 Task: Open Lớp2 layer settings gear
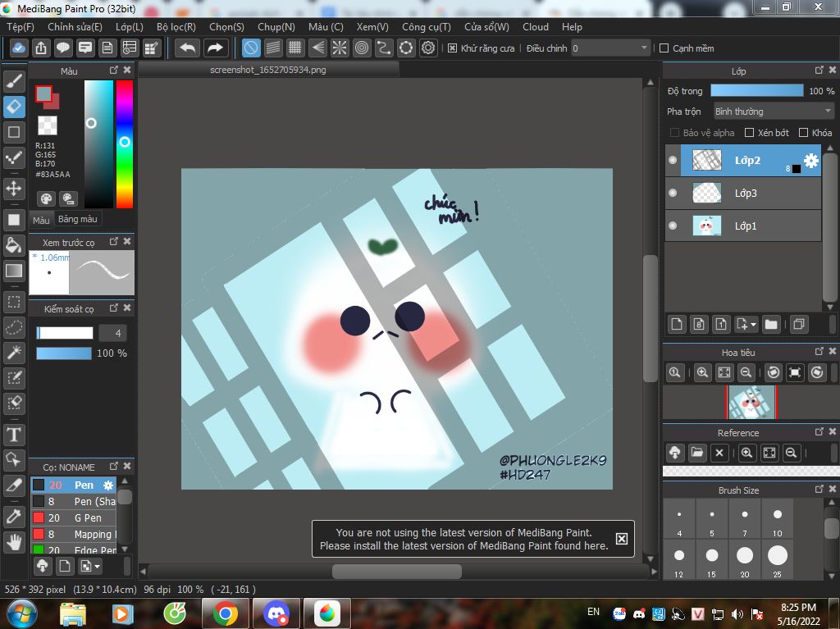811,160
